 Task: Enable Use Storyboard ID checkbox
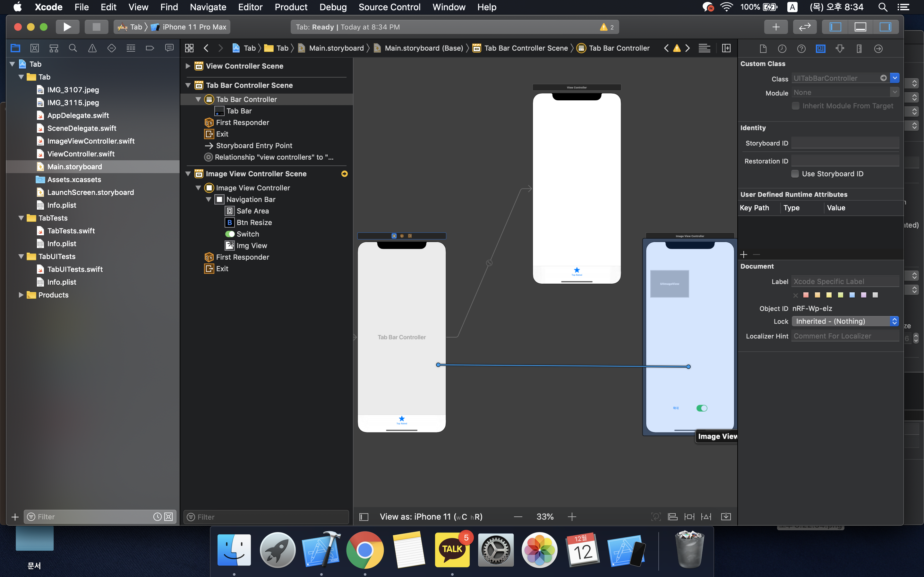click(795, 174)
